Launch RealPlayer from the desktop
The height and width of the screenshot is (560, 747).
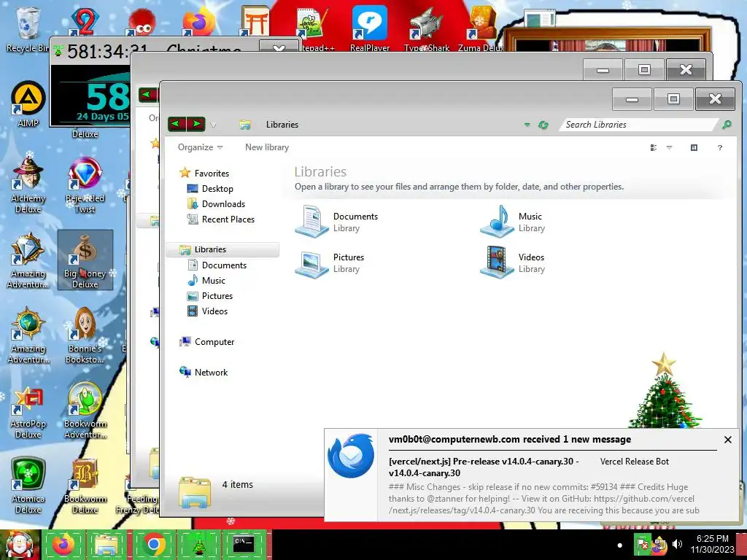click(370, 28)
